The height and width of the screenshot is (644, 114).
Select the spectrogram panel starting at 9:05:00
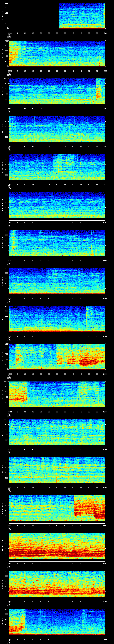(57, 54)
